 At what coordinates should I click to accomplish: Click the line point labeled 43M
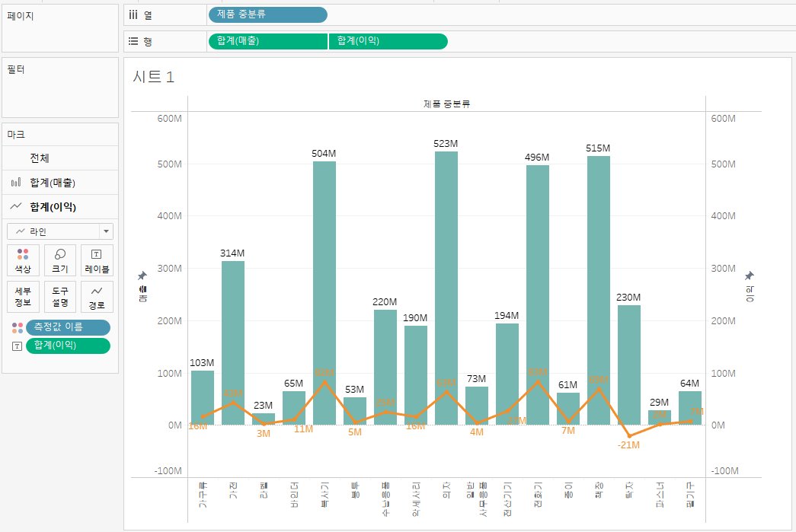point(233,403)
